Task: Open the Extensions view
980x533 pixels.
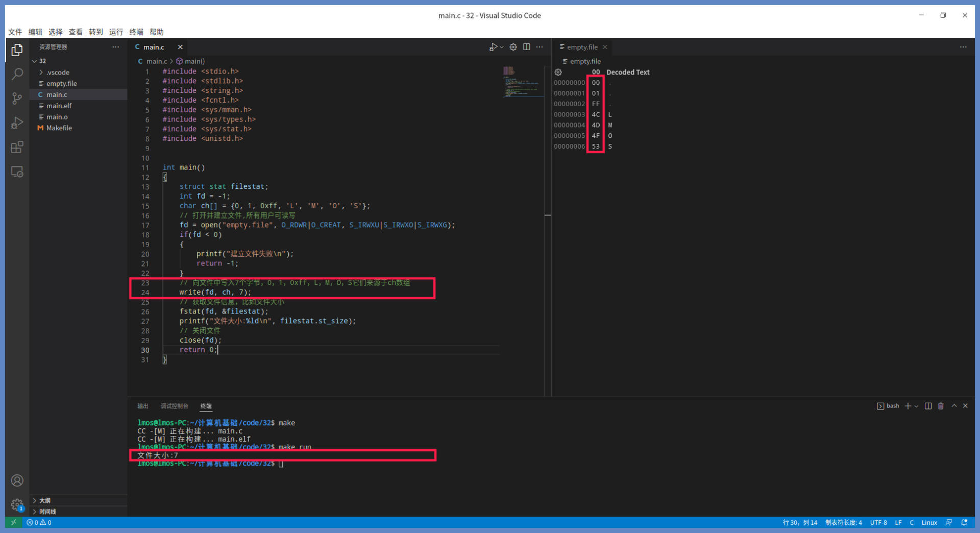Action: [17, 148]
